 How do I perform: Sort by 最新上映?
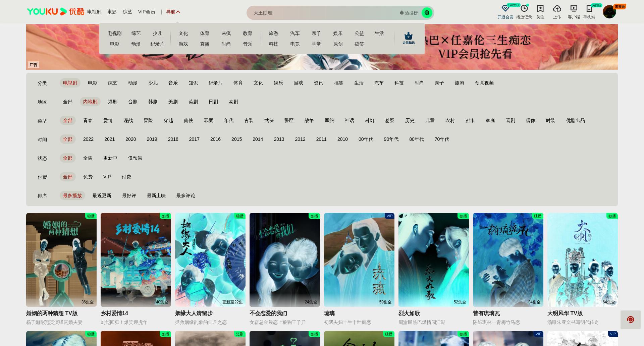tap(156, 195)
